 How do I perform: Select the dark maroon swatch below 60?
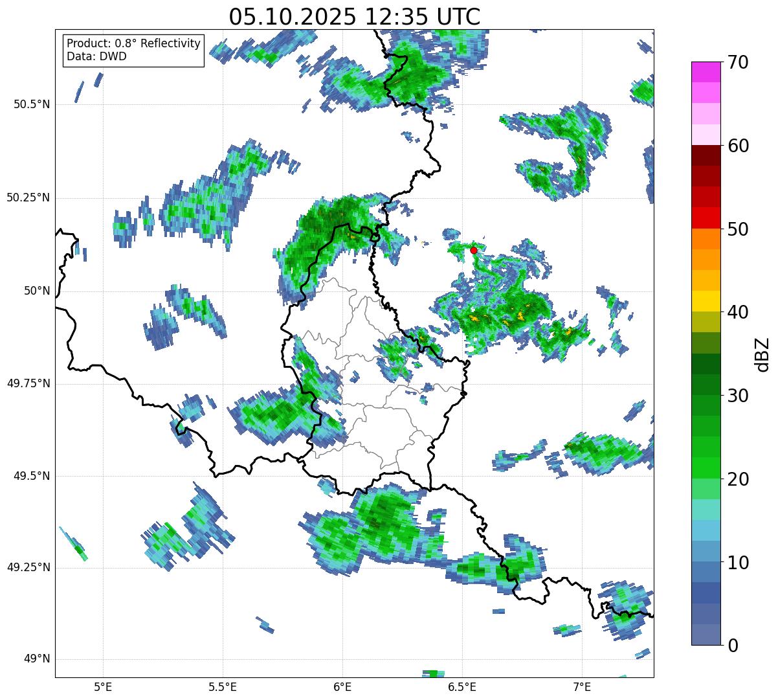coord(709,155)
